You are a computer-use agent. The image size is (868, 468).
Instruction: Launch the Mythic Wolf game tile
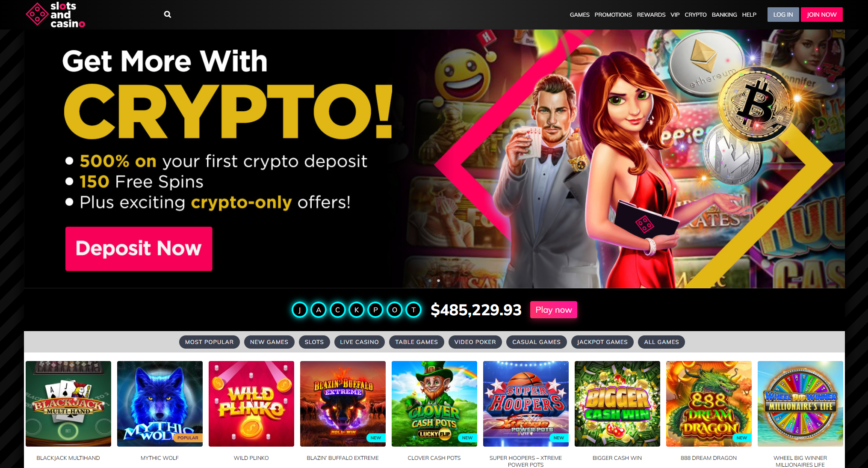click(x=160, y=404)
